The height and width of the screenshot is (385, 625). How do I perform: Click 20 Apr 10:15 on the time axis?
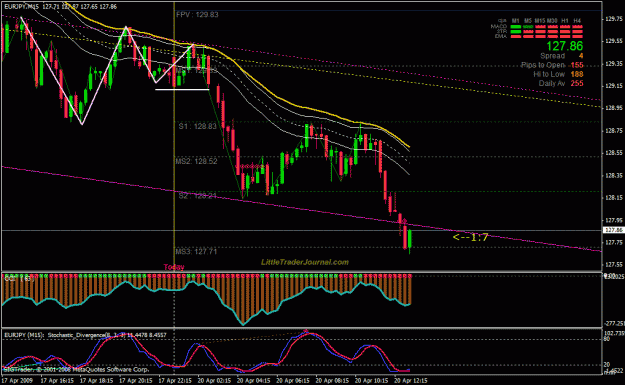tap(371, 381)
